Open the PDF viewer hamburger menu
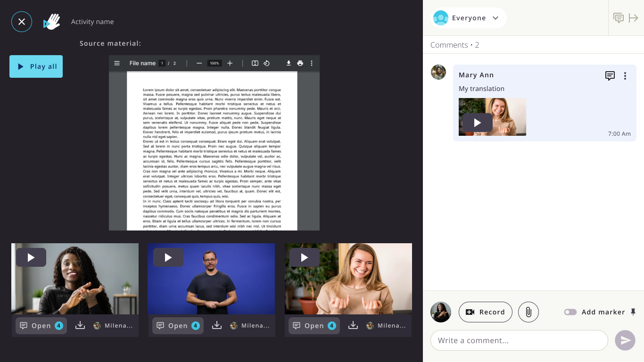644x362 pixels. 117,63
